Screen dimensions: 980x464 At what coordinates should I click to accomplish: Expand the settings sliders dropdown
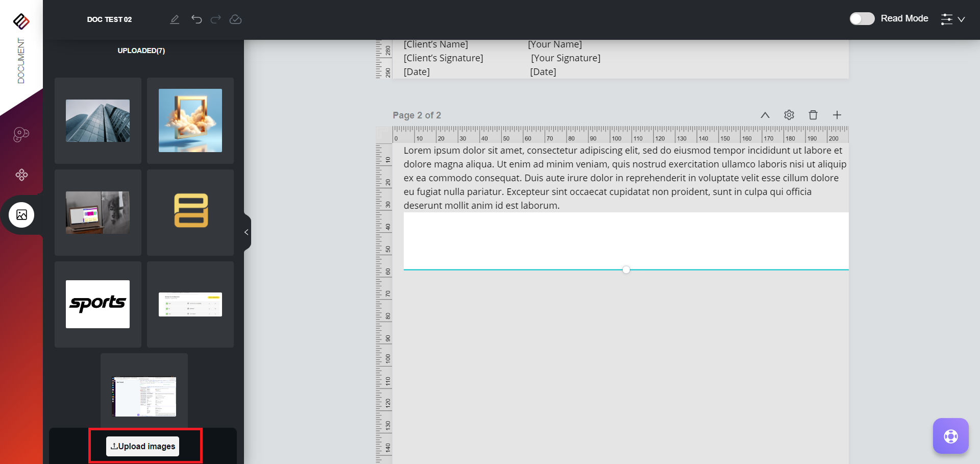coord(953,19)
